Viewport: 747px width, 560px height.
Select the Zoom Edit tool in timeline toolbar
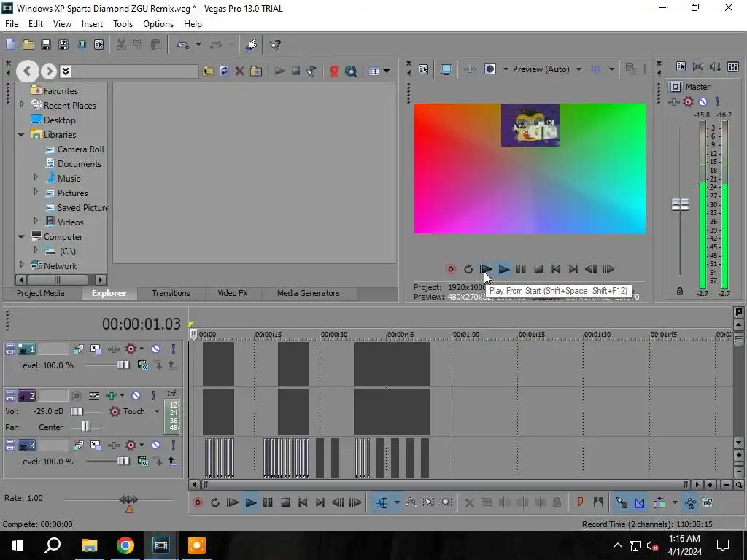446,502
